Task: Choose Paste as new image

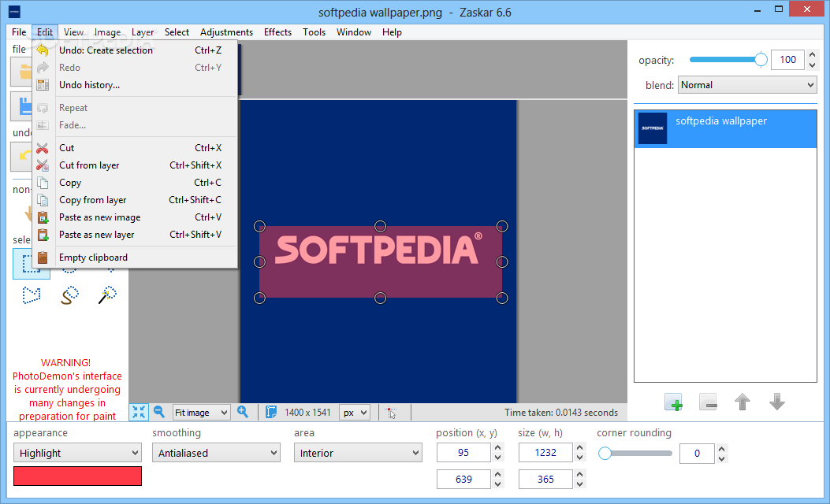Action: coord(135,217)
